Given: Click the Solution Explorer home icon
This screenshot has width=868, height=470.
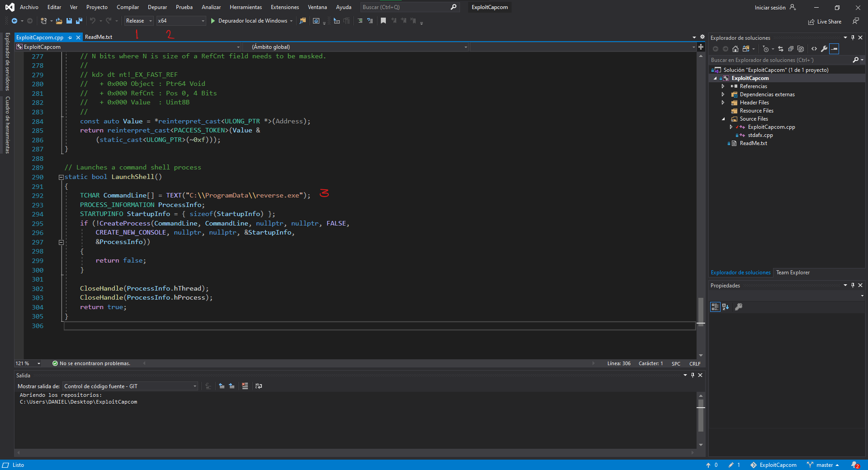Looking at the screenshot, I should point(735,49).
